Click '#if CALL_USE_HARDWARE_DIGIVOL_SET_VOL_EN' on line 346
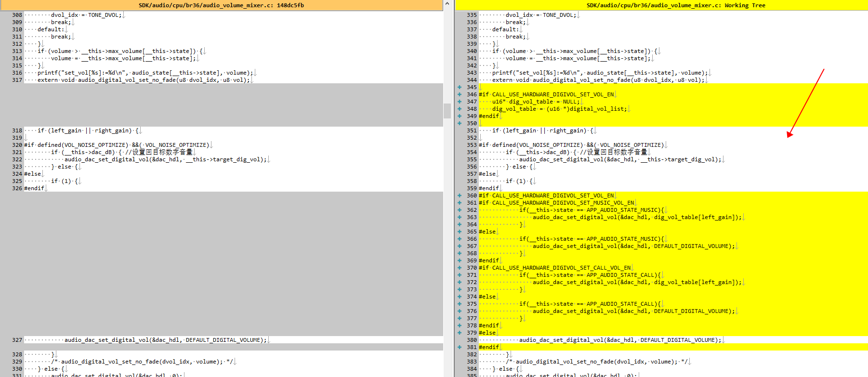The width and height of the screenshot is (868, 377). point(546,94)
